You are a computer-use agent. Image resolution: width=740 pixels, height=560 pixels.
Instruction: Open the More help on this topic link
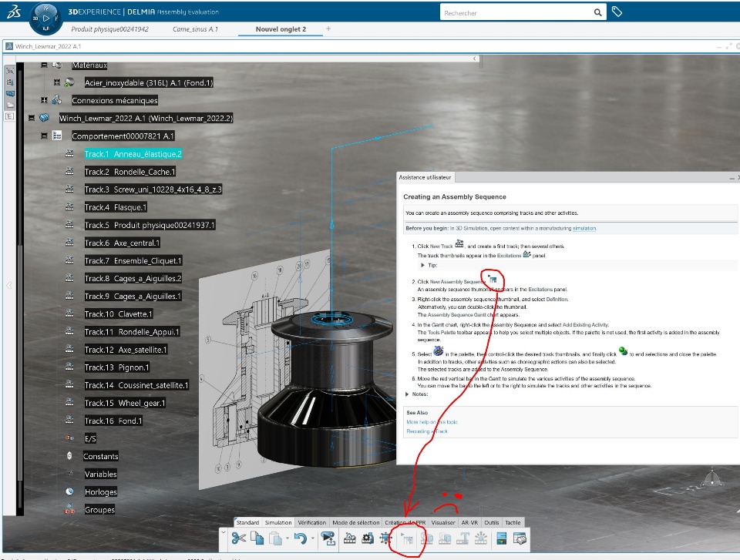[x=432, y=422]
